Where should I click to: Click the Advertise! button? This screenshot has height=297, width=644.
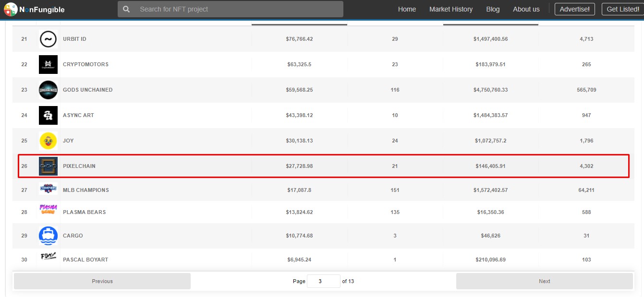point(574,9)
